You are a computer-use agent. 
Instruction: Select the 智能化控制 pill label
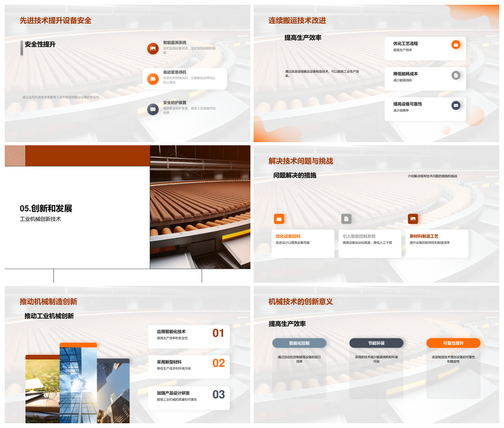pyautogui.click(x=299, y=343)
